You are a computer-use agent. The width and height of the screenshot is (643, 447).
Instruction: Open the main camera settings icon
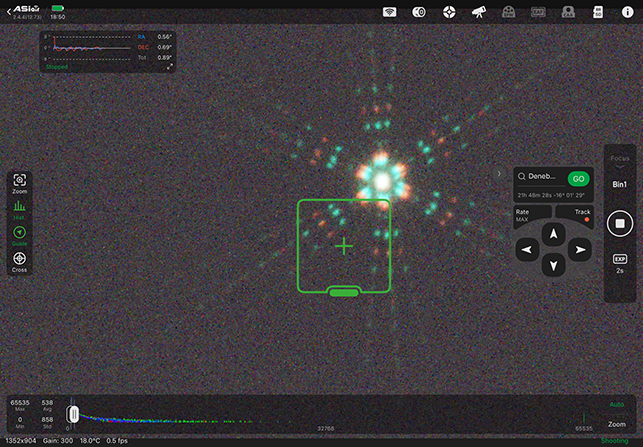[420, 12]
